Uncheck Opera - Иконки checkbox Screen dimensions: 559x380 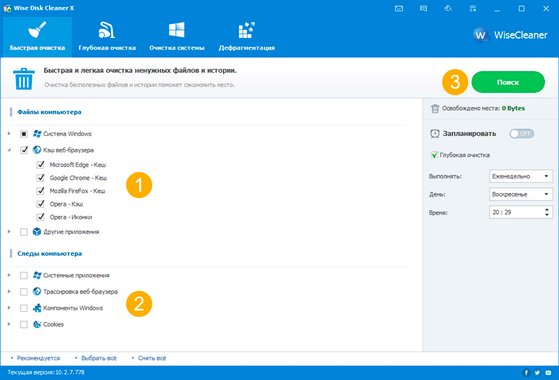(x=40, y=217)
